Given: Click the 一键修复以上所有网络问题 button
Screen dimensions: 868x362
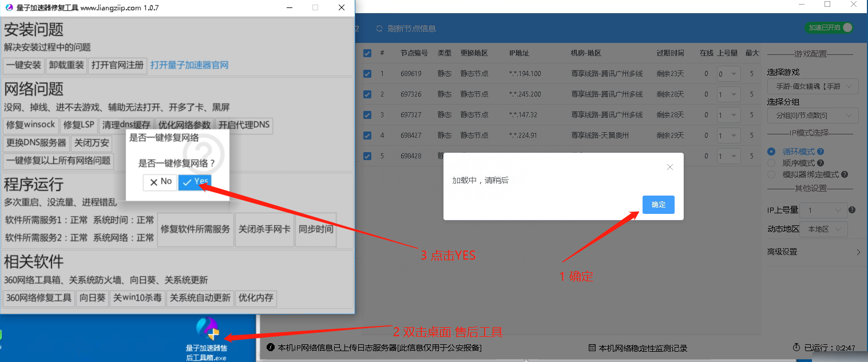Looking at the screenshot, I should [58, 161].
